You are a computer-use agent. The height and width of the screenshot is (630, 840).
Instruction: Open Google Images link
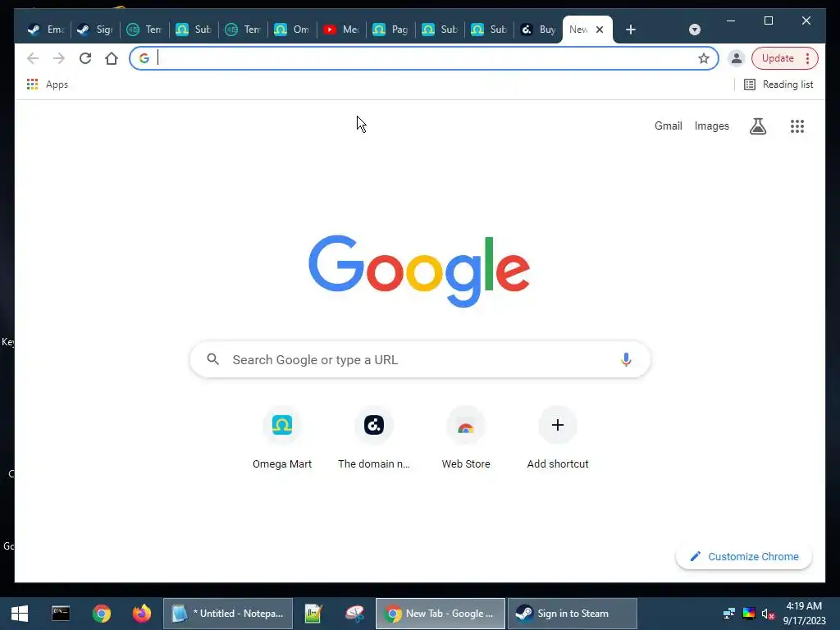point(711,126)
